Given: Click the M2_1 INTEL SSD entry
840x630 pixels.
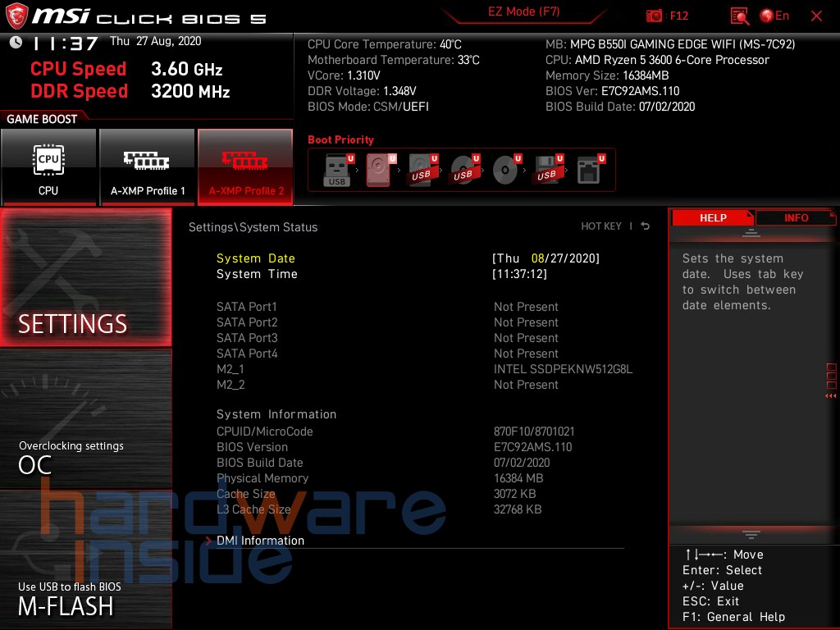Looking at the screenshot, I should click(424, 368).
